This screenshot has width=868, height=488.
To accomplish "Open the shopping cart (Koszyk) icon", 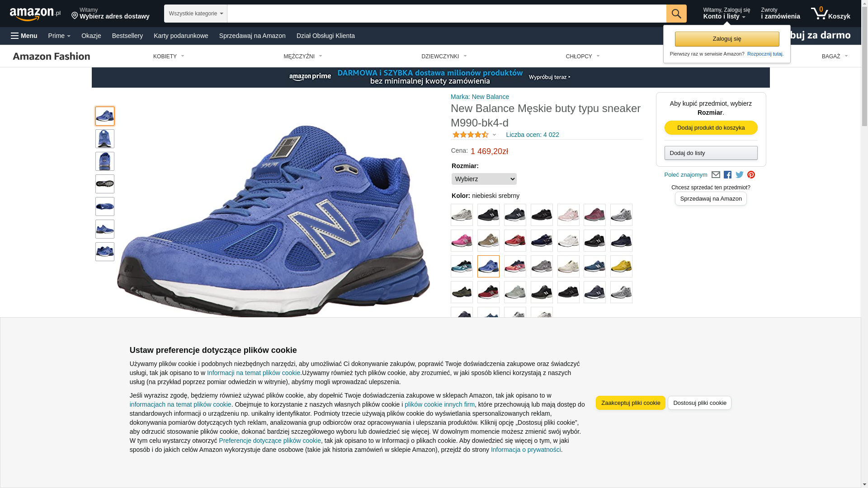I will pyautogui.click(x=830, y=14).
